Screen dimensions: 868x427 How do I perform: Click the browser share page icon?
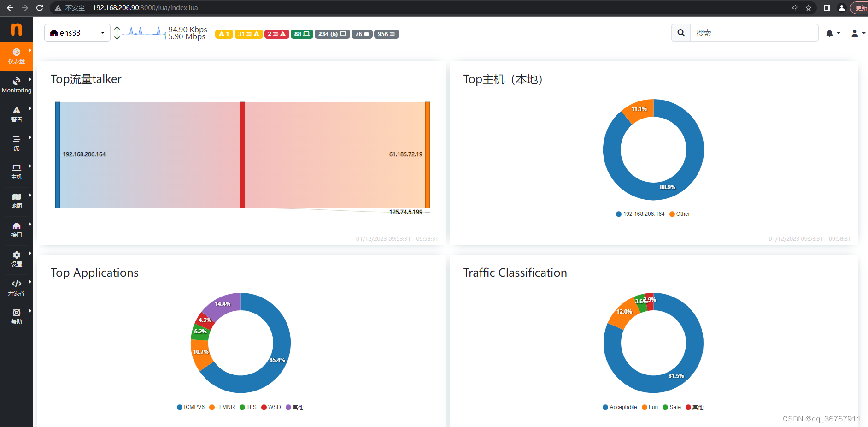(x=794, y=8)
